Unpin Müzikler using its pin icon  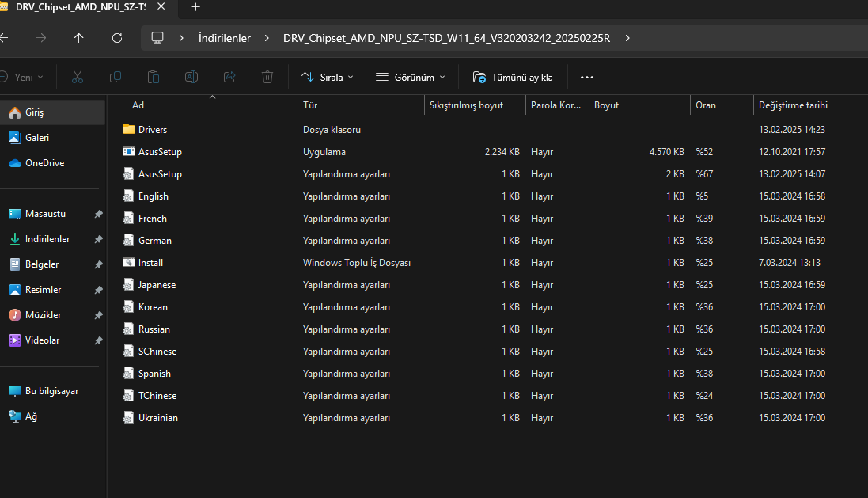(99, 315)
